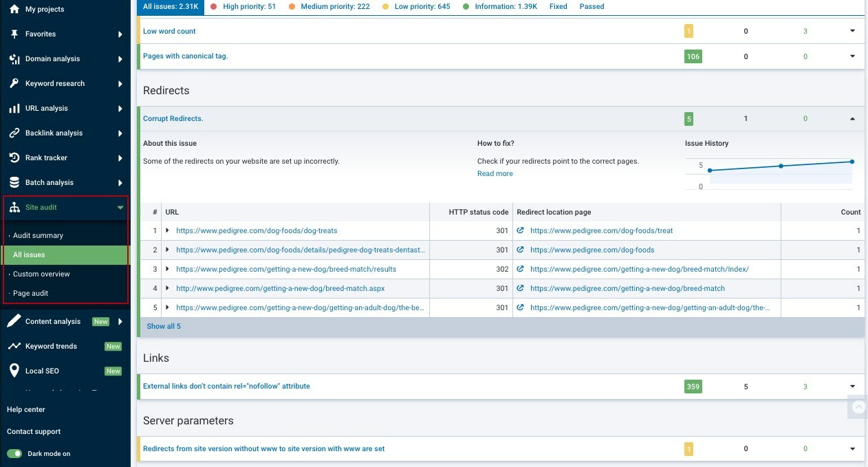This screenshot has height=467, width=868.
Task: Open the Corrupt Redirects issue title
Action: tap(173, 118)
